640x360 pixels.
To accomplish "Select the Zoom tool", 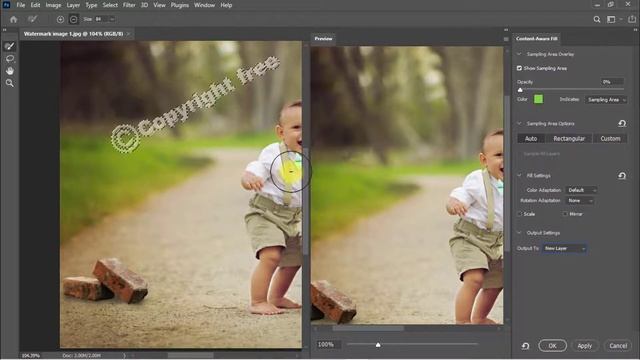I will (x=9, y=83).
